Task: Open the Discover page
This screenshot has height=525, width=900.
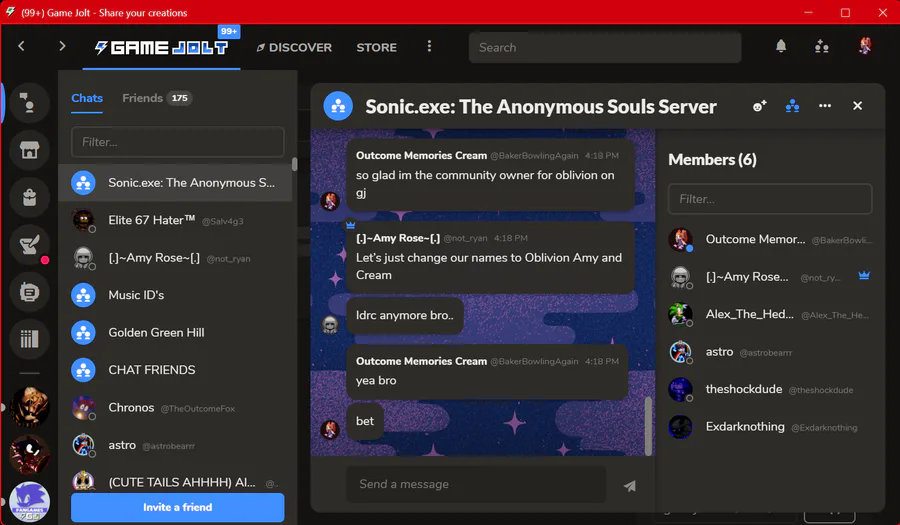Action: point(294,48)
